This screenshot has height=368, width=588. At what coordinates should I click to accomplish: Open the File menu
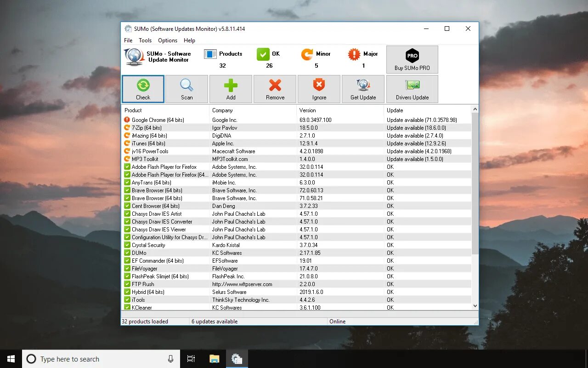pos(128,40)
